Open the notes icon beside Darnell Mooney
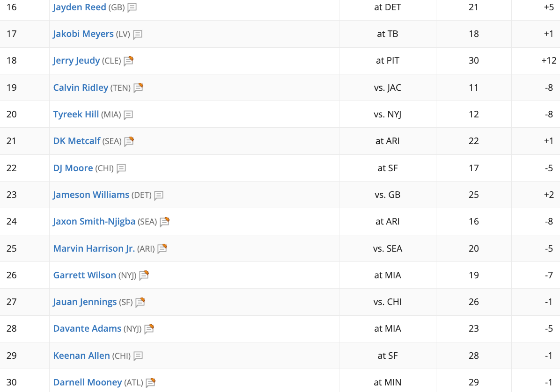The height and width of the screenshot is (392, 560). [x=151, y=382]
